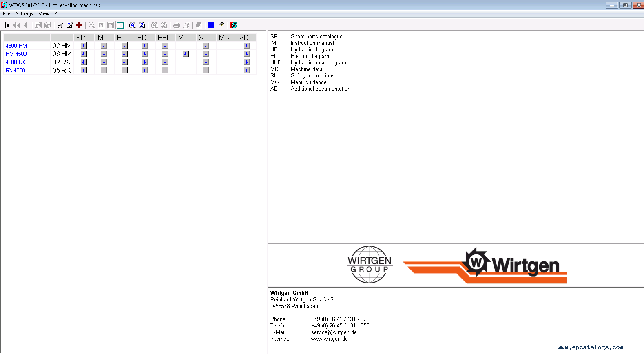Open additional documentation for 4500 HM
The width and height of the screenshot is (644, 354).
point(247,46)
